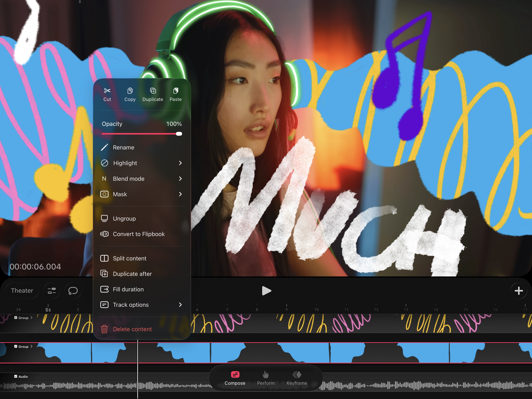Click the Copy icon in menu
The width and height of the screenshot is (532, 399).
click(x=130, y=91)
